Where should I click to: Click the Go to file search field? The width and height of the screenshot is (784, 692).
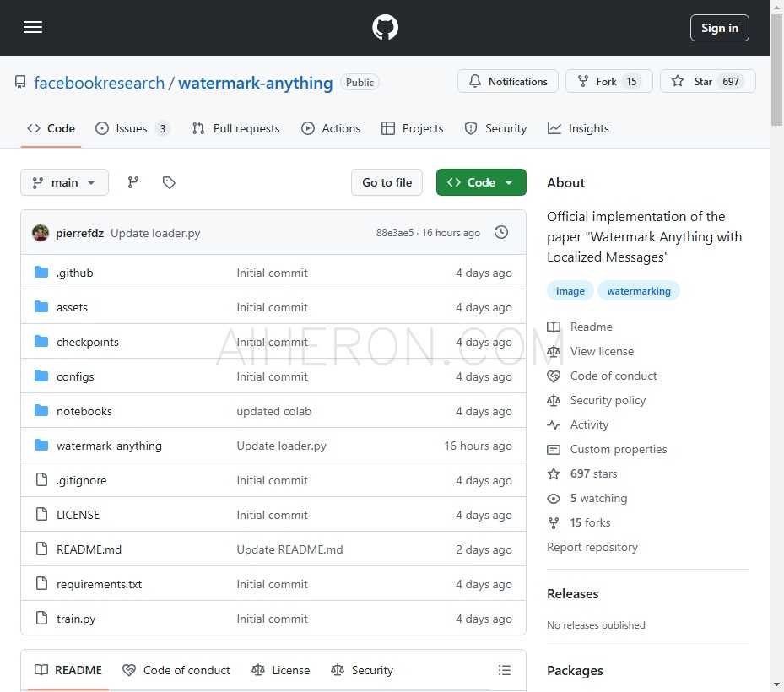pos(387,182)
